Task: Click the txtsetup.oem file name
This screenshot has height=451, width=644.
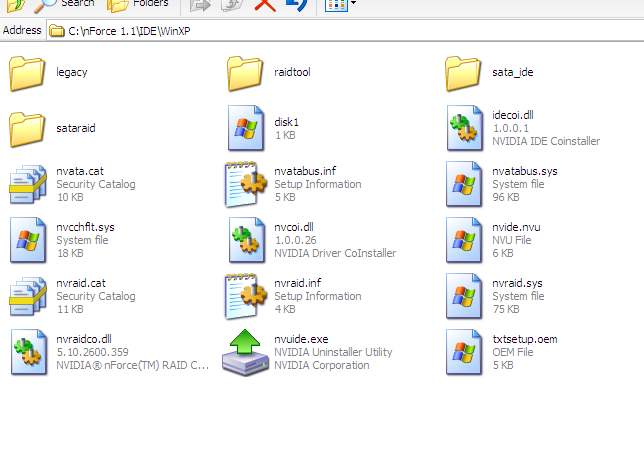Action: coord(524,339)
